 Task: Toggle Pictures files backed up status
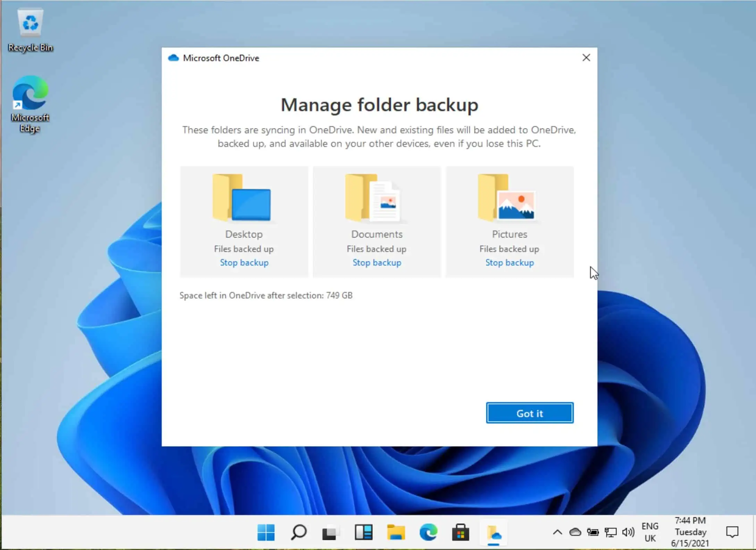[x=510, y=262]
